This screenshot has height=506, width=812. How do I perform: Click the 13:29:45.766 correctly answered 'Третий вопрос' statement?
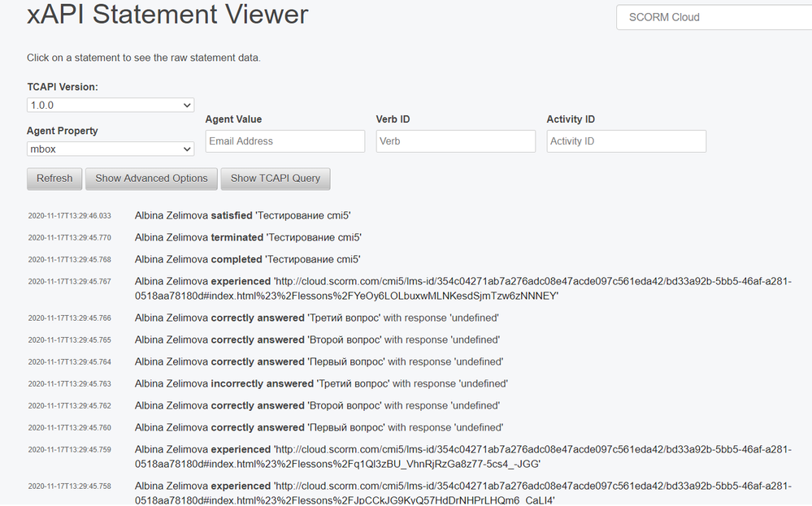tap(316, 318)
